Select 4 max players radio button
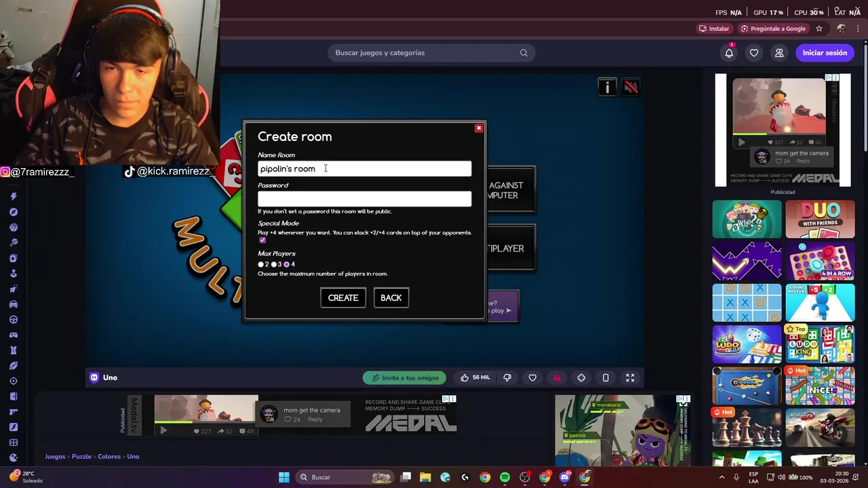868x488 pixels. coord(287,264)
